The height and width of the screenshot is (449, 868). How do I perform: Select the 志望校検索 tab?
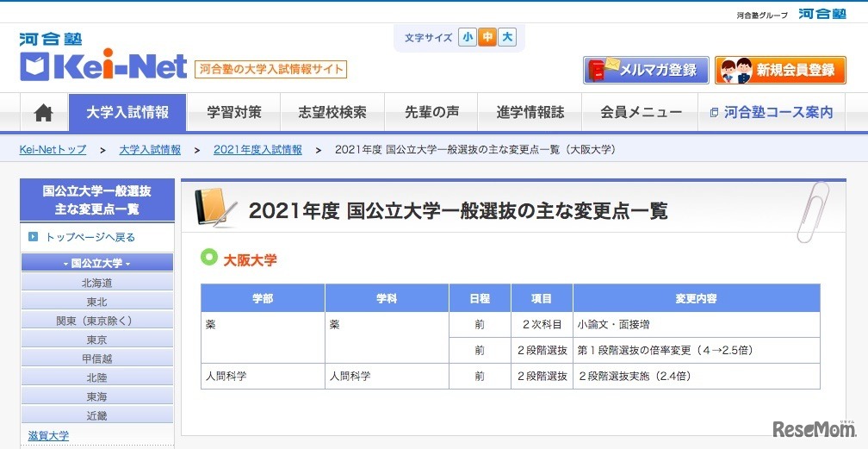point(332,113)
